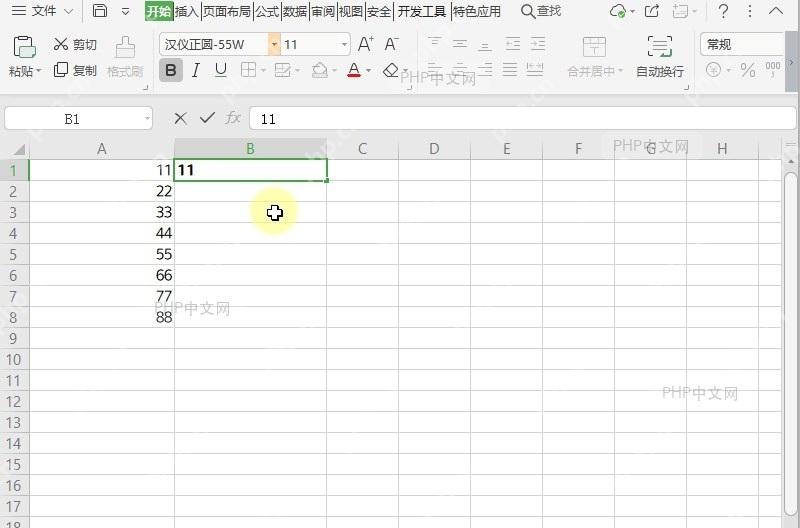Open the help question mark
800x528 pixels.
point(723,11)
